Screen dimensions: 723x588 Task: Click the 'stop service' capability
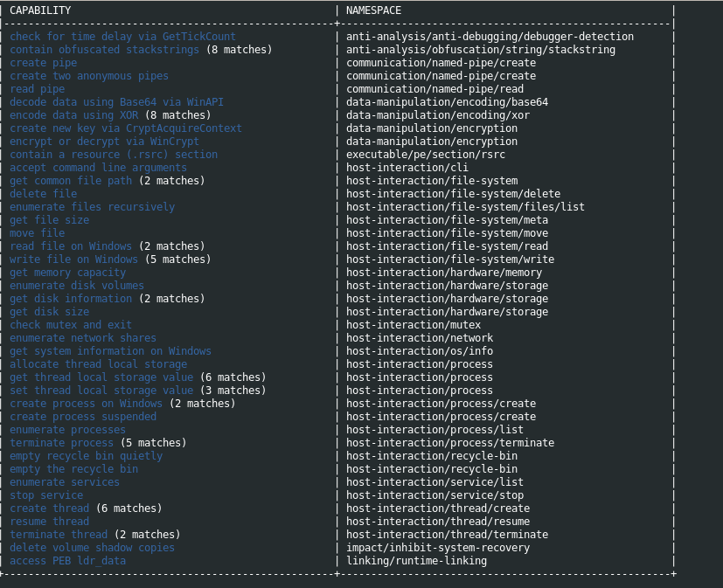[x=46, y=495]
